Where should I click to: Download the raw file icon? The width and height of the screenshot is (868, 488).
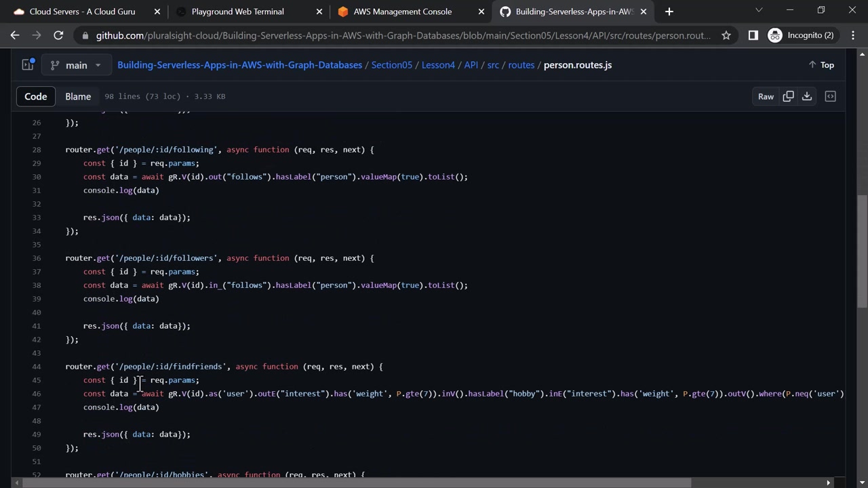(807, 96)
